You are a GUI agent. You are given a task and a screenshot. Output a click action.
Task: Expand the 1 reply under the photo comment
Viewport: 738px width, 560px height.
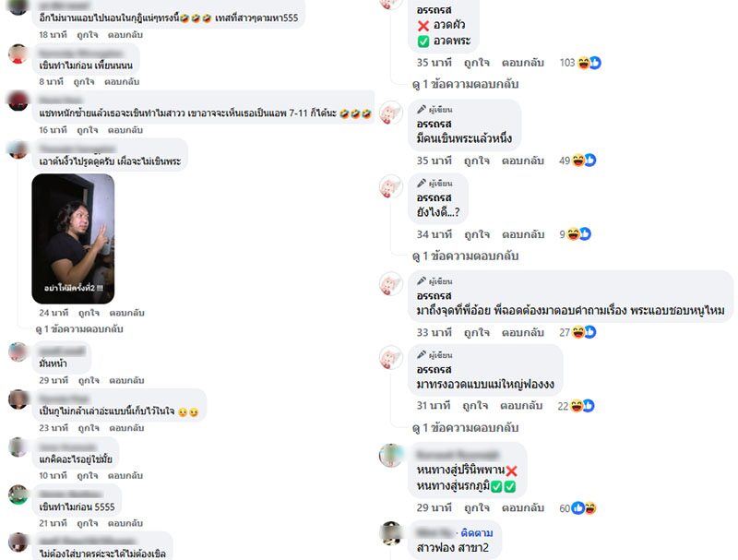point(79,329)
